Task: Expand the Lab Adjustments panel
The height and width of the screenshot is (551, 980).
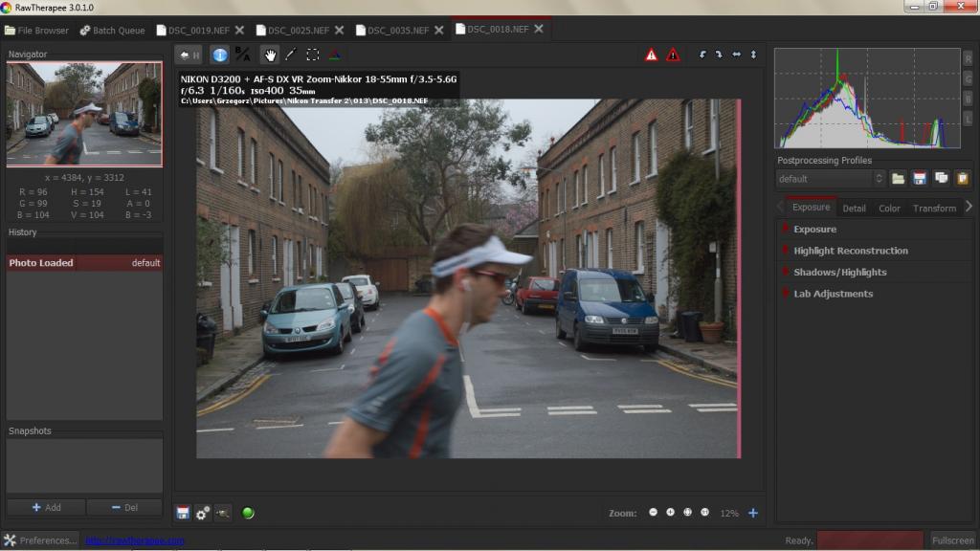Action: point(833,294)
